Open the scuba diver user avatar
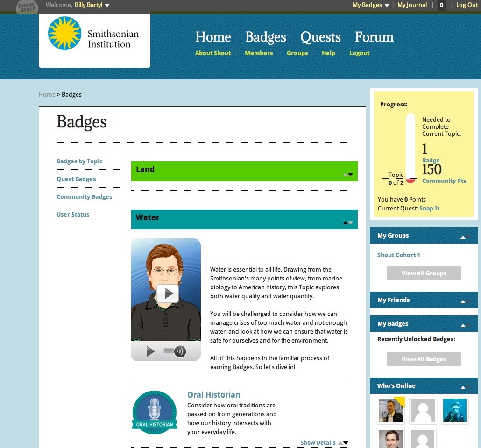The height and width of the screenshot is (448, 481). click(x=455, y=410)
